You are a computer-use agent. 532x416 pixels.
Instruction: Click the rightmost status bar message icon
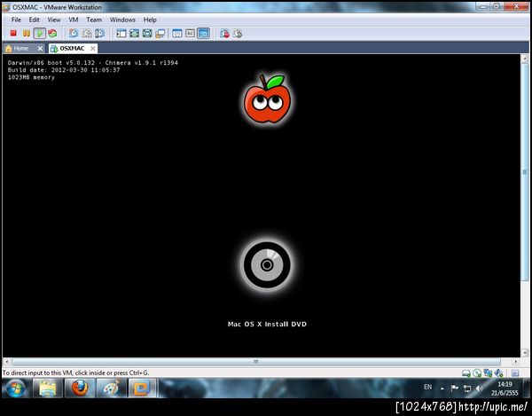515,373
